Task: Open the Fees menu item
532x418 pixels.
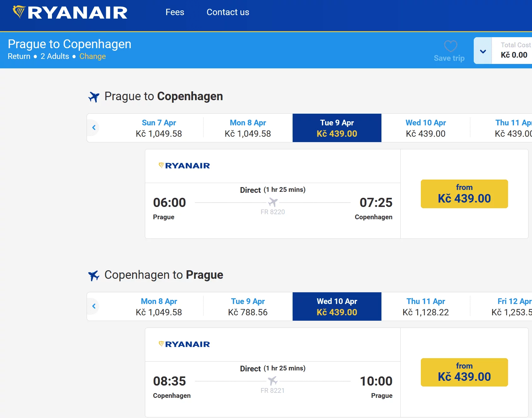Action: click(x=175, y=12)
